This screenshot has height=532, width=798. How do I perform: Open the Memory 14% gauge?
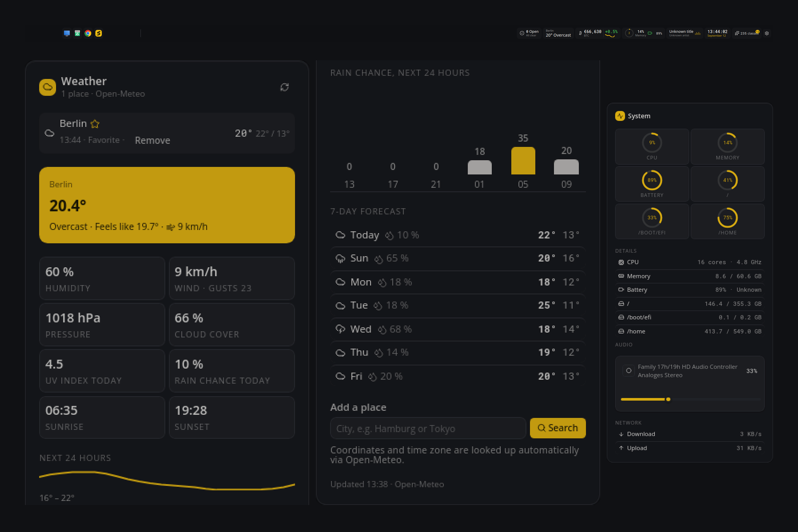pyautogui.click(x=727, y=146)
